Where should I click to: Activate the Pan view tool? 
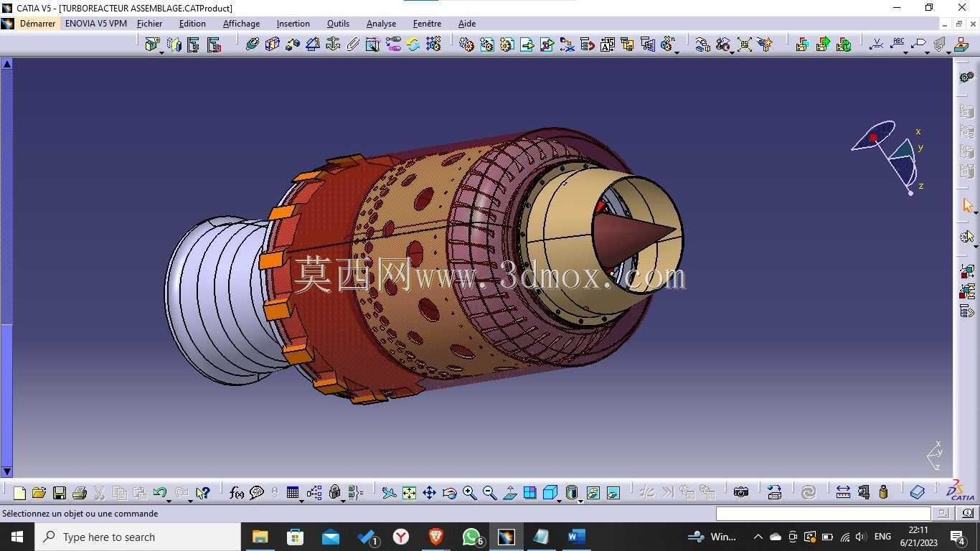click(429, 492)
